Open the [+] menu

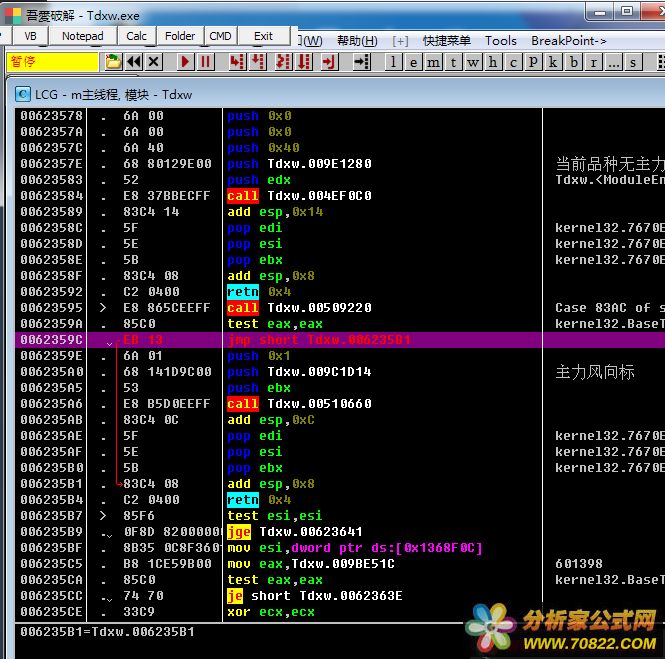(x=400, y=41)
